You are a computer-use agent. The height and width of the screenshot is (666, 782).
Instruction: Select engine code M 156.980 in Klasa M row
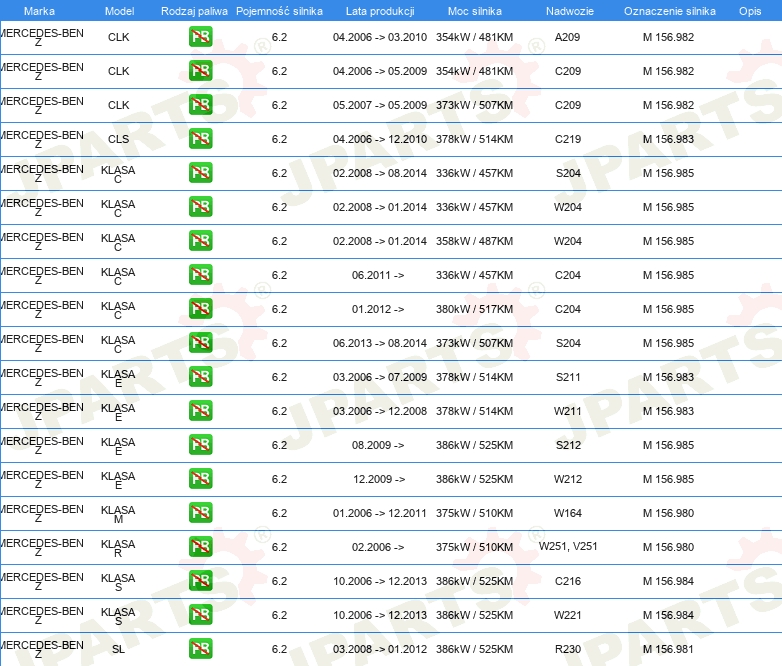click(668, 513)
